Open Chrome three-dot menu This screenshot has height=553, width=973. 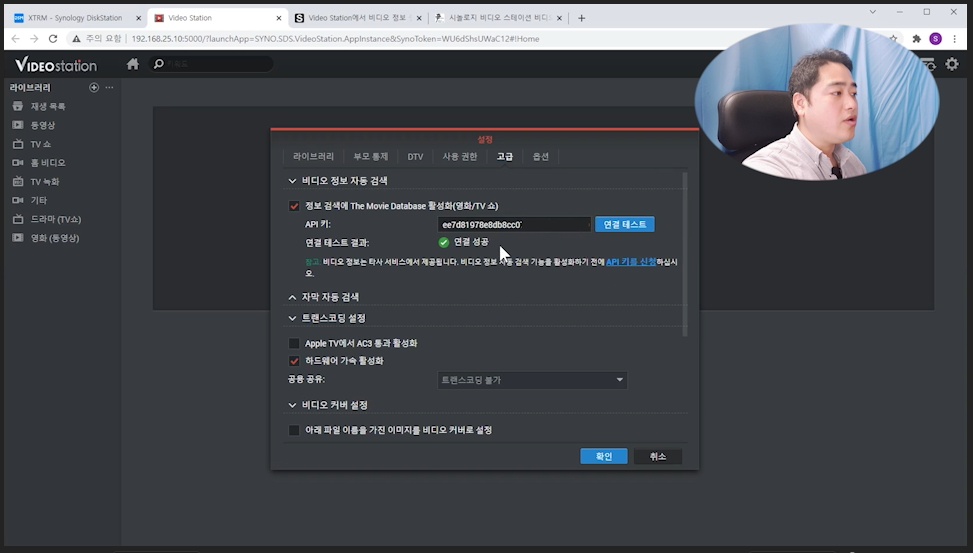[954, 38]
